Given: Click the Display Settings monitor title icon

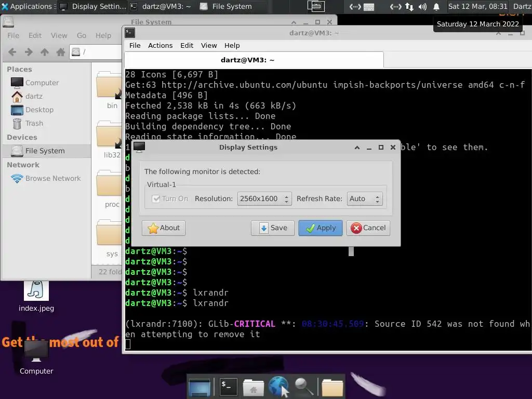Looking at the screenshot, I should [x=139, y=147].
